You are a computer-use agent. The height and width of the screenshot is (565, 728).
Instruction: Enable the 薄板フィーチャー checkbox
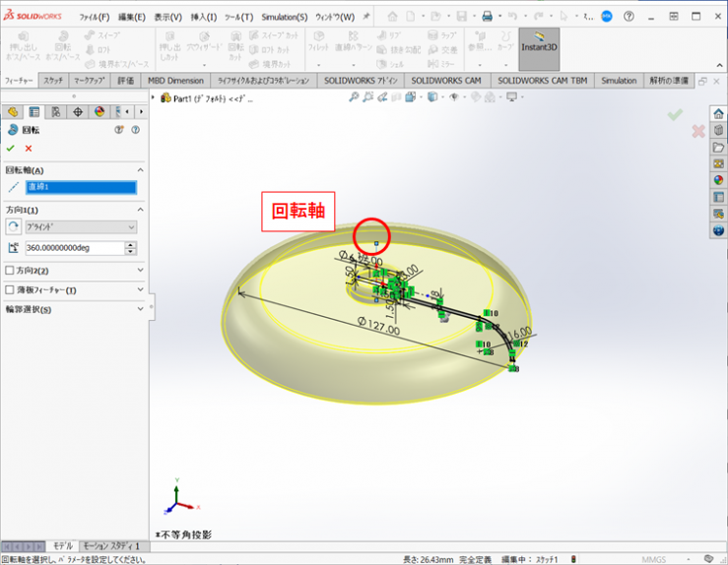(x=10, y=290)
